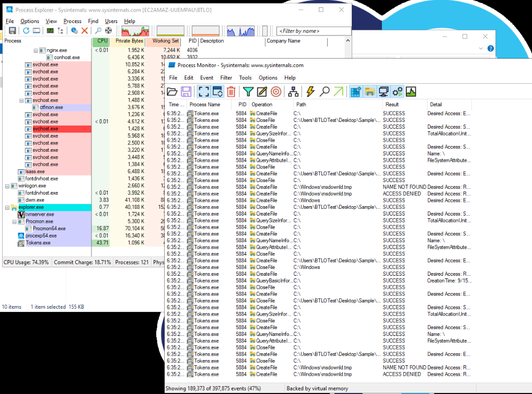Collapse the nginx.exe tree node
The height and width of the screenshot is (394, 532).
36,50
